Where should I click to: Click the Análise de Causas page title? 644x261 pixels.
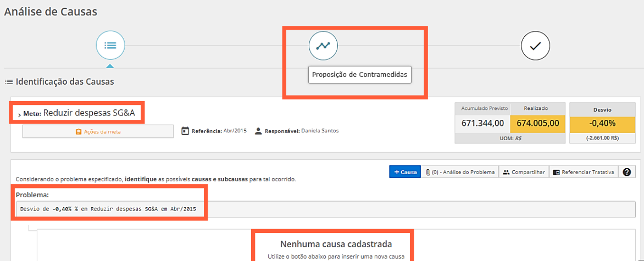pyautogui.click(x=51, y=12)
